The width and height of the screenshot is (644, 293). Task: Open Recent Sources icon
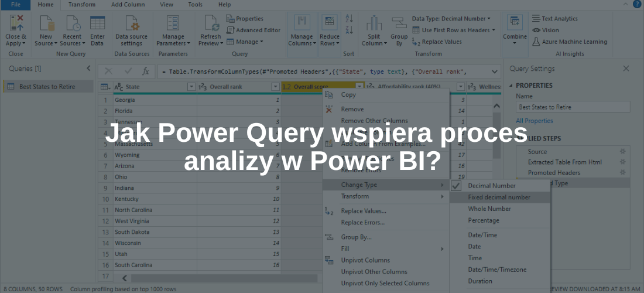(x=73, y=23)
